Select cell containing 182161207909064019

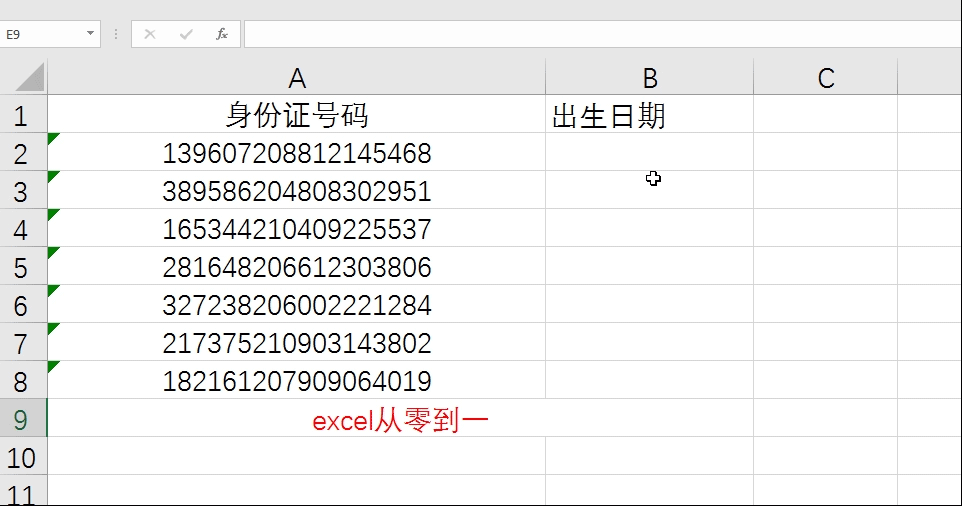click(297, 381)
